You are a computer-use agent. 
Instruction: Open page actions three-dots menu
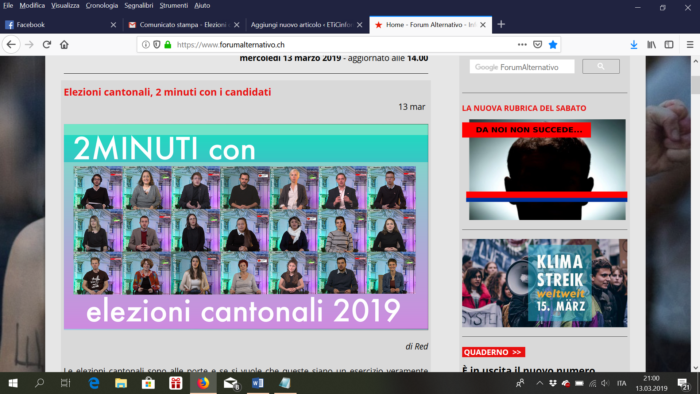(522, 45)
